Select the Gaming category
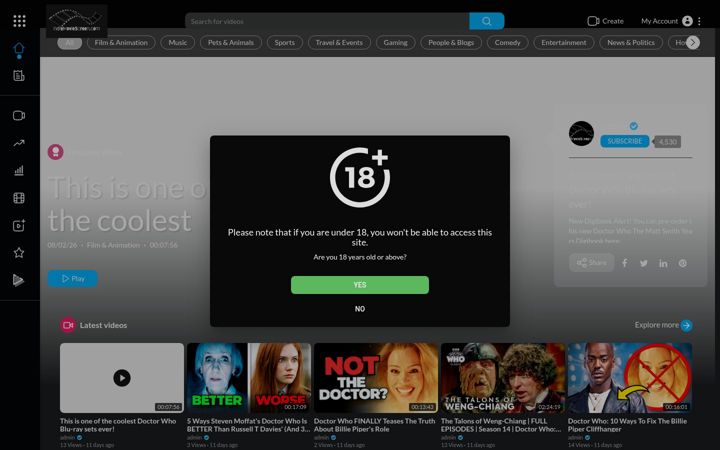The width and height of the screenshot is (720, 450). pos(396,43)
